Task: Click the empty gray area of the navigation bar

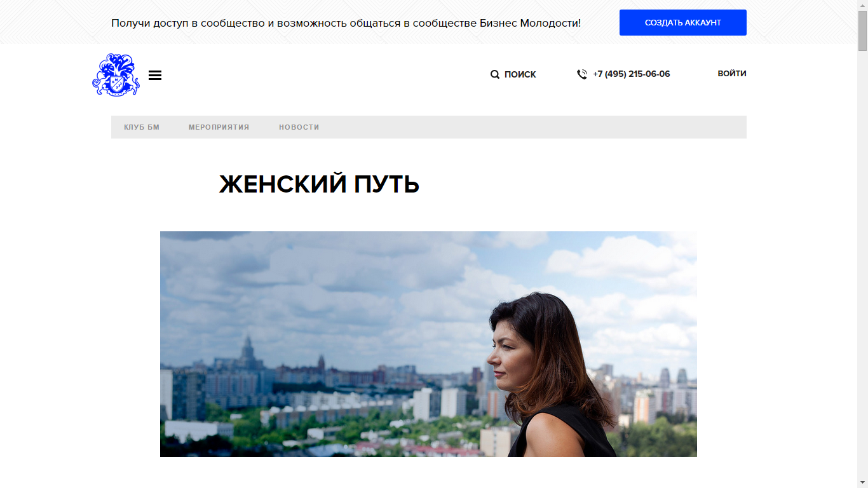Action: pos(534,127)
